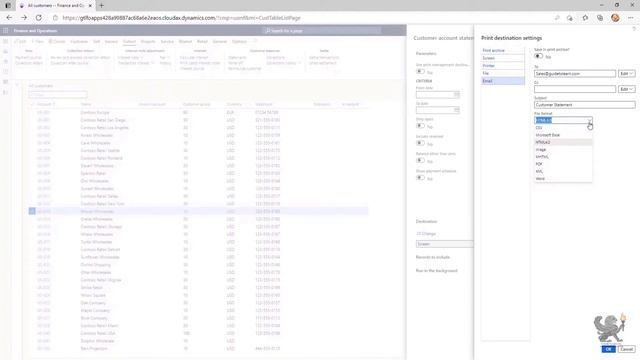Click the browser address bar URL
Viewport: 640px width, 360px height.
click(x=182, y=18)
